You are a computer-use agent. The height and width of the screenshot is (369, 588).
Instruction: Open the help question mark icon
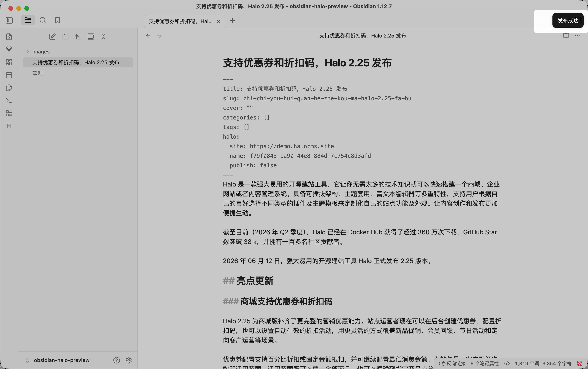tap(116, 360)
